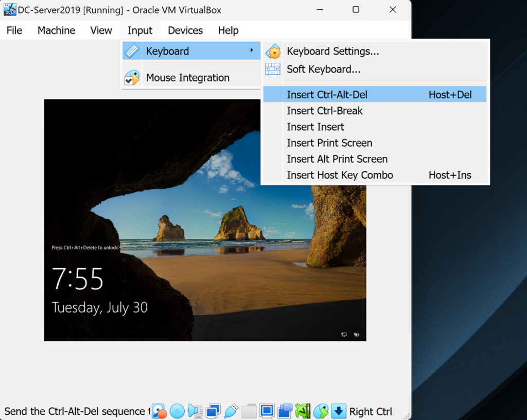
Task: Click Insert Print Screen menu entry
Action: (329, 143)
